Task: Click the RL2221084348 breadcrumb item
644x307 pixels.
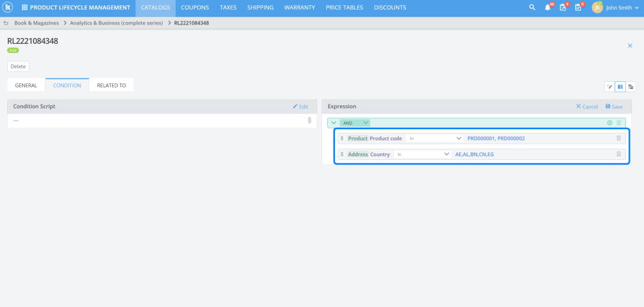Action: (191, 23)
